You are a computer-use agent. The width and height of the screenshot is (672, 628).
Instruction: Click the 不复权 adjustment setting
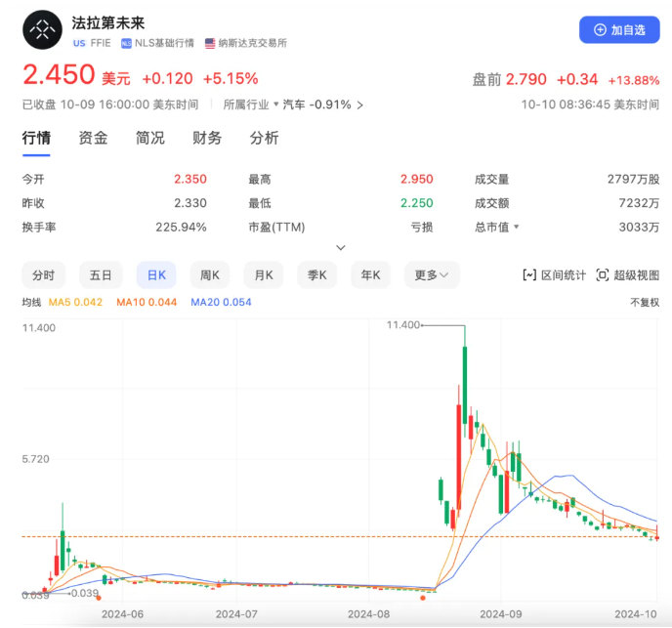point(645,302)
